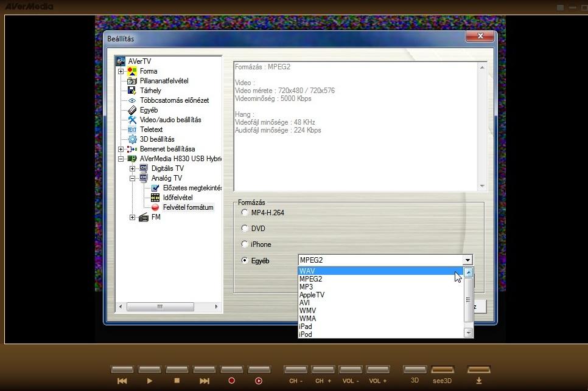
Task: Click the tree scroll left arrow
Action: pos(121,306)
